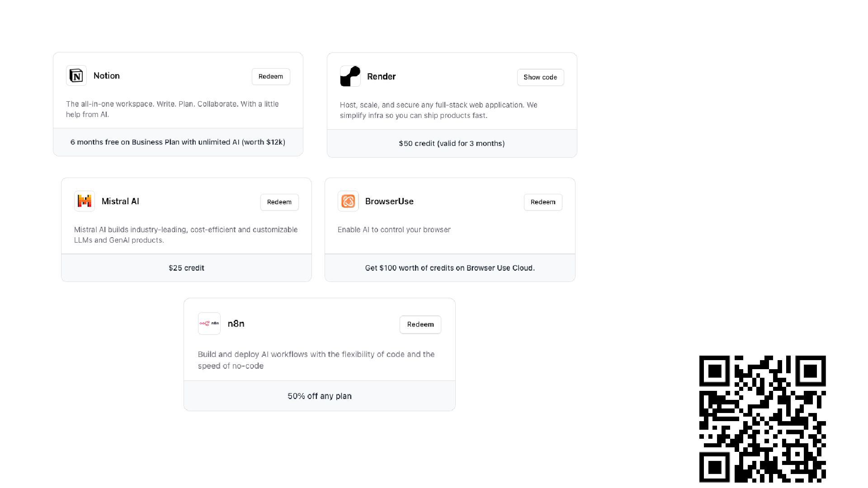868x488 pixels.
Task: Click the n8n card title
Action: [236, 324]
